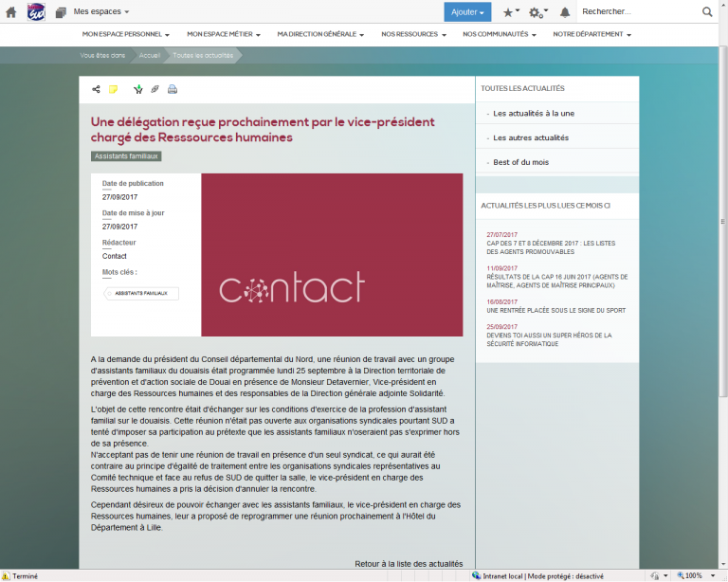Expand Notre département menu
Image resolution: width=728 pixels, height=582 pixels.
591,34
